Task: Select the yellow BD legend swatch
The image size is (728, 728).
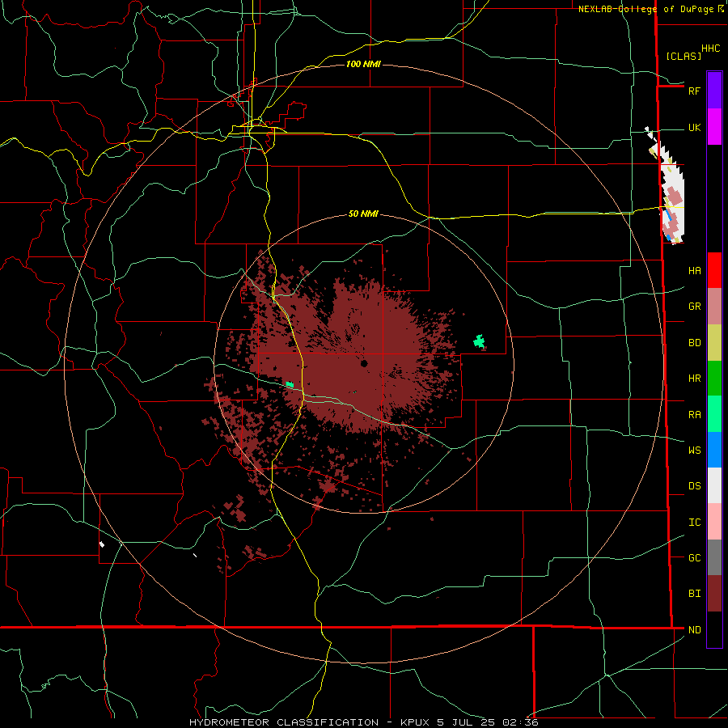Action: coord(714,343)
